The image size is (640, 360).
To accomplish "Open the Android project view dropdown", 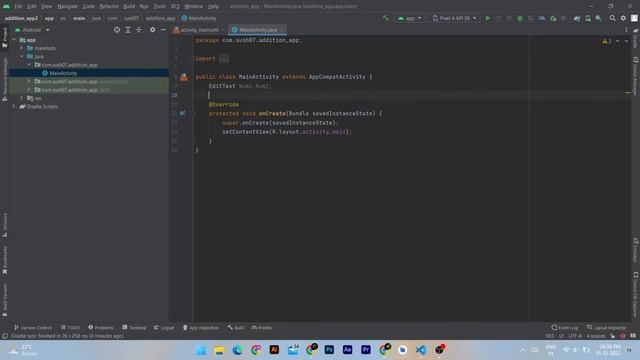I will [x=32, y=30].
